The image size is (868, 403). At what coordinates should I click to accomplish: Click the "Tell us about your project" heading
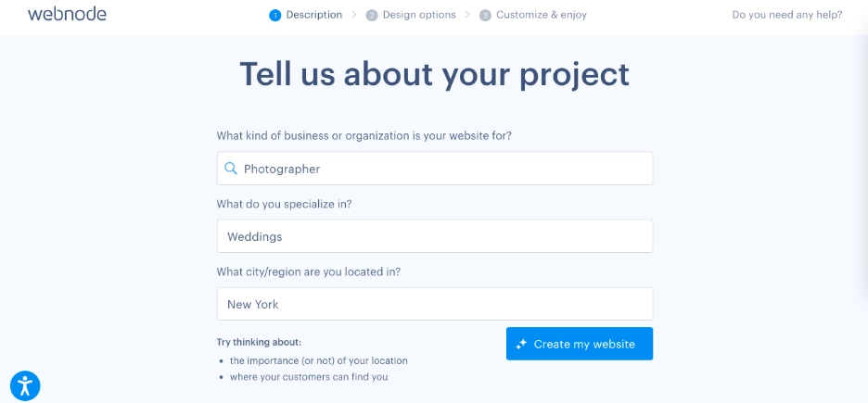[x=434, y=74]
